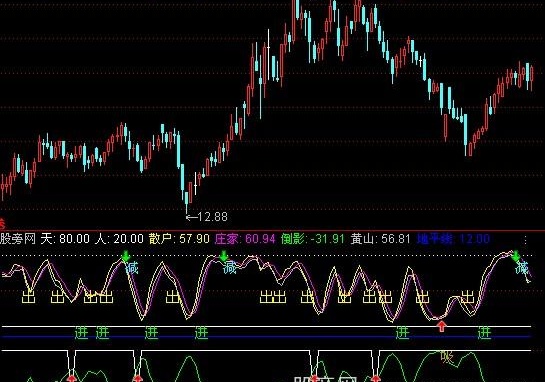This screenshot has width=545, height=382.
Task: Click the blue 地平线: 12.00 value
Action: (x=454, y=239)
